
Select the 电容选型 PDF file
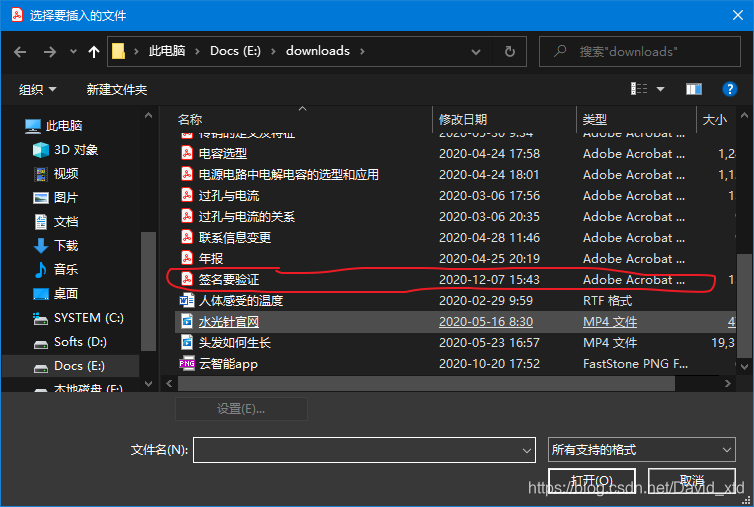pyautogui.click(x=223, y=153)
